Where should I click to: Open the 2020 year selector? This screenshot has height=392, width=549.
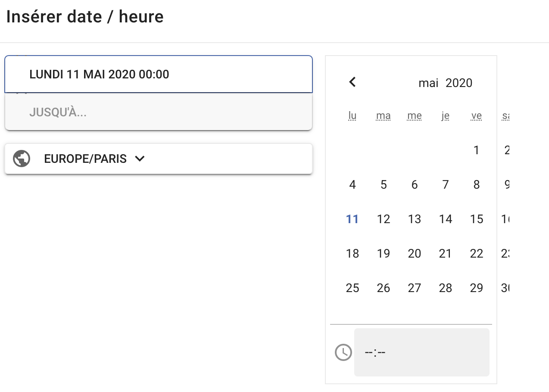click(x=459, y=83)
